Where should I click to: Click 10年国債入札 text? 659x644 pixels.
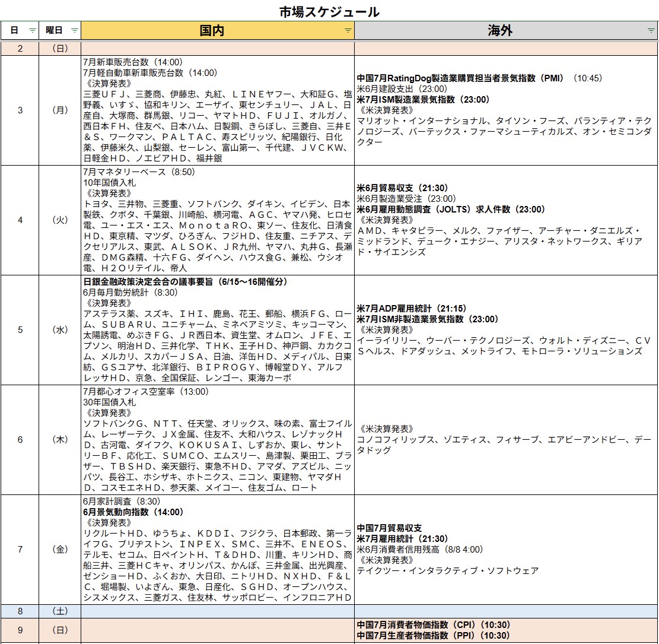click(x=109, y=183)
